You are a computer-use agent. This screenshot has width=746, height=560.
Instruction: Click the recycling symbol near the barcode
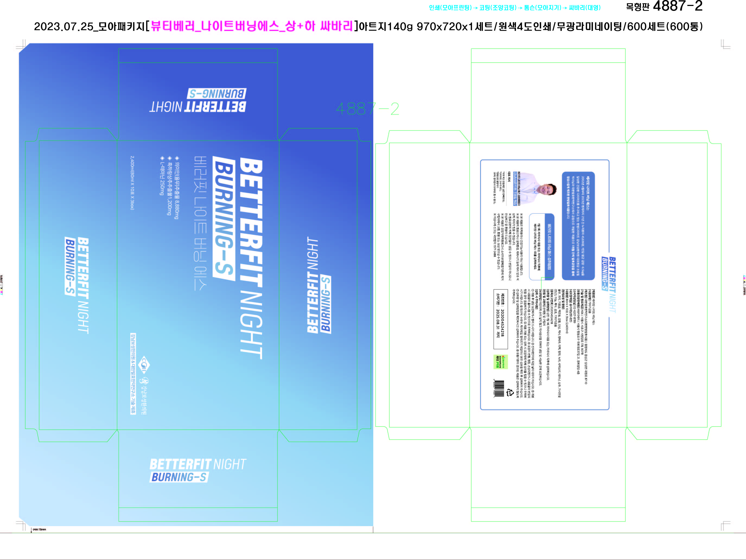click(x=510, y=392)
